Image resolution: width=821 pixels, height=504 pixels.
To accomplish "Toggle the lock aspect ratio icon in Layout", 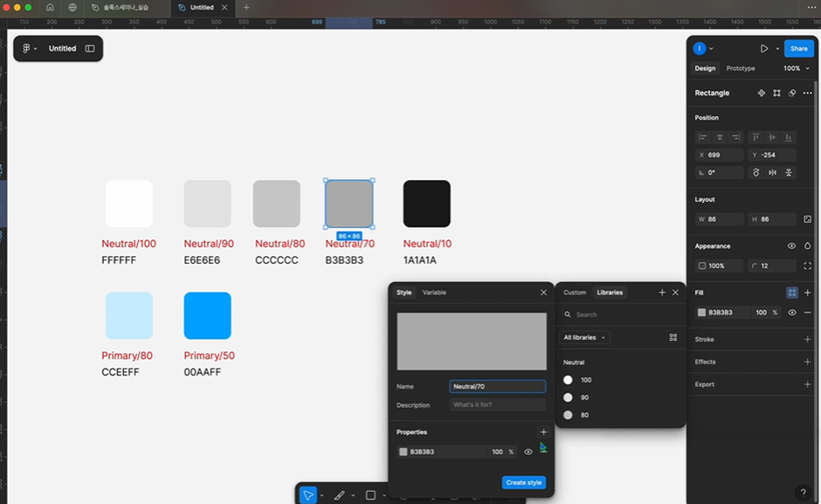I will [x=807, y=219].
